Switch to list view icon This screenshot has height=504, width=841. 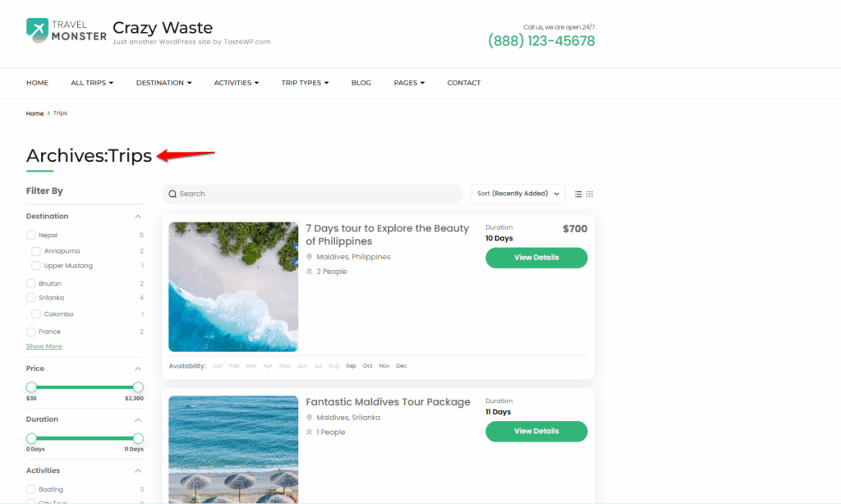pyautogui.click(x=578, y=195)
